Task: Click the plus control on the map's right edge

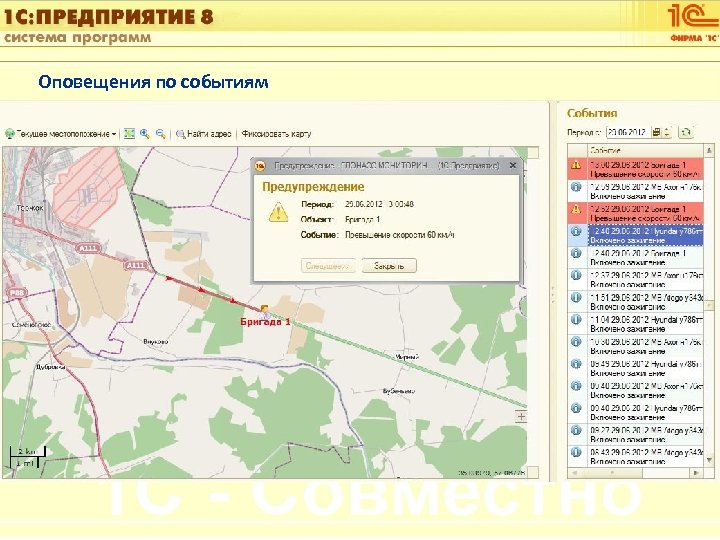Action: coord(521,417)
